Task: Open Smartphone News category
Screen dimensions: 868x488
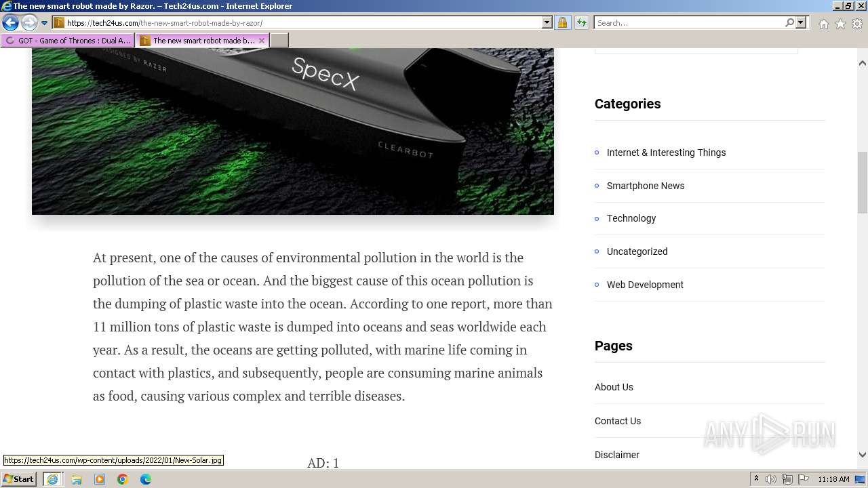Action: 646,186
